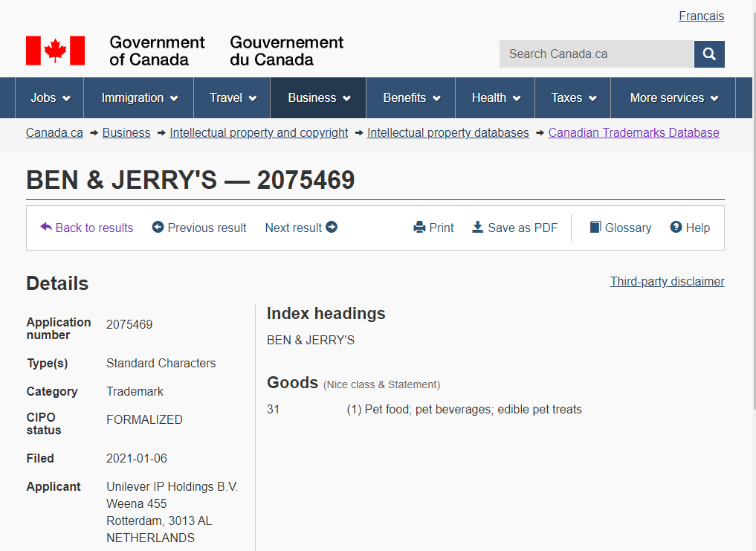
Task: Select the Trademark category value
Action: coord(135,391)
